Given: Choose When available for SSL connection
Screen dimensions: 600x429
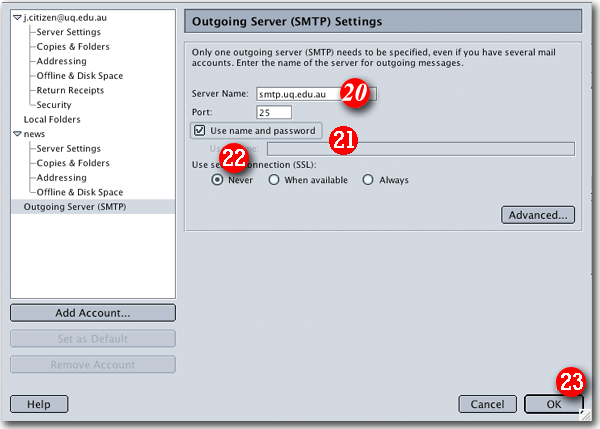Looking at the screenshot, I should pyautogui.click(x=274, y=180).
